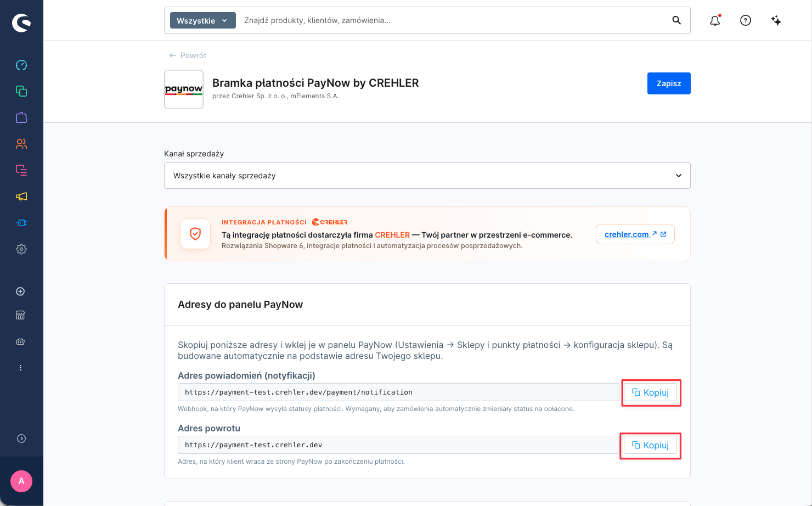
Task: Open the storefront sales channel icon
Action: 20,315
